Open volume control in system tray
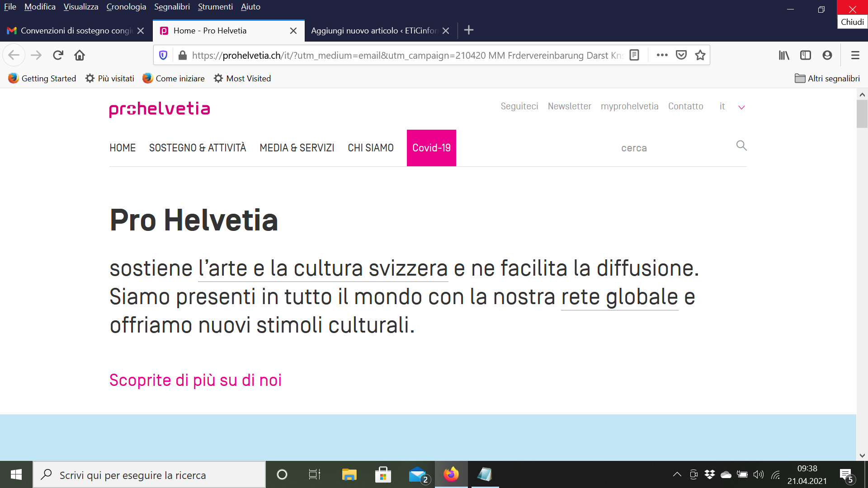868x488 pixels. coord(759,474)
